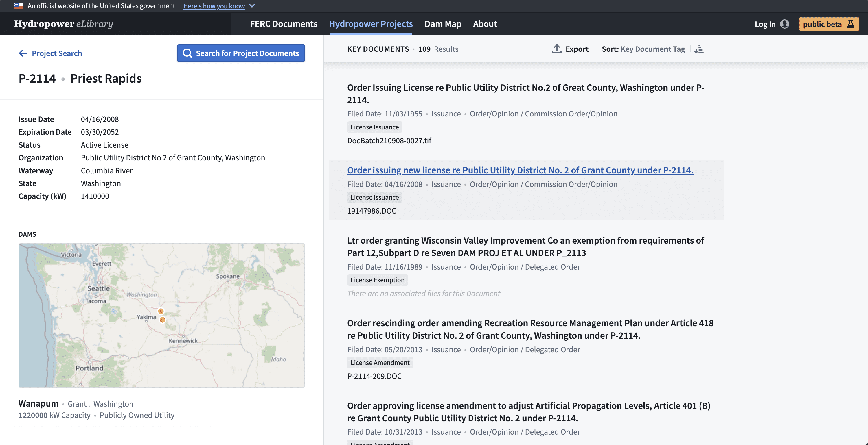Click the Log In user profile icon
The height and width of the screenshot is (445, 868).
[784, 23]
